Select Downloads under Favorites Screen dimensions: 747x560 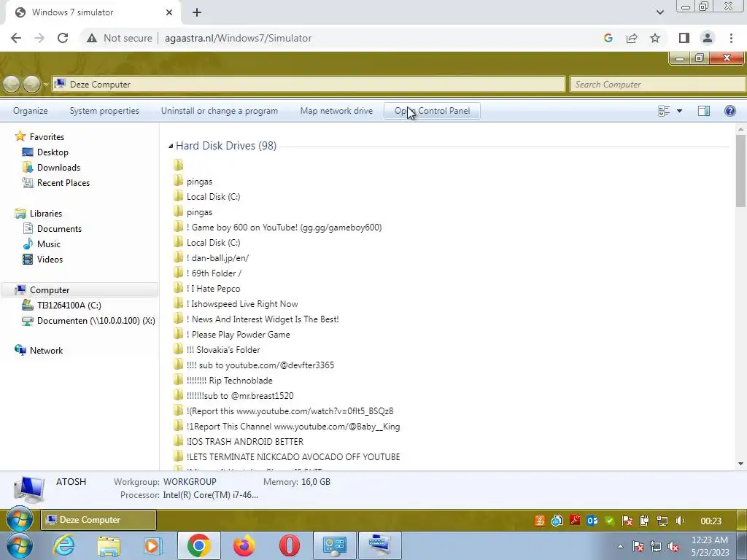[58, 168]
